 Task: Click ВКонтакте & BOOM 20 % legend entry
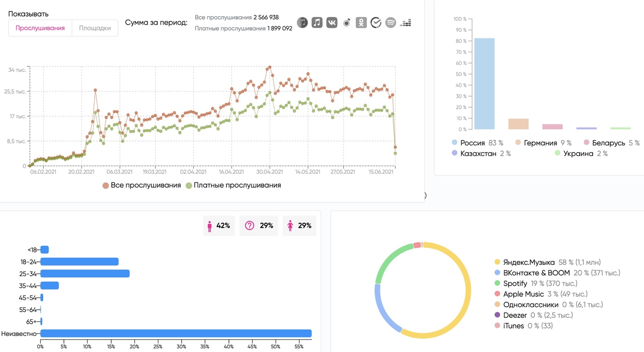pyautogui.click(x=557, y=273)
